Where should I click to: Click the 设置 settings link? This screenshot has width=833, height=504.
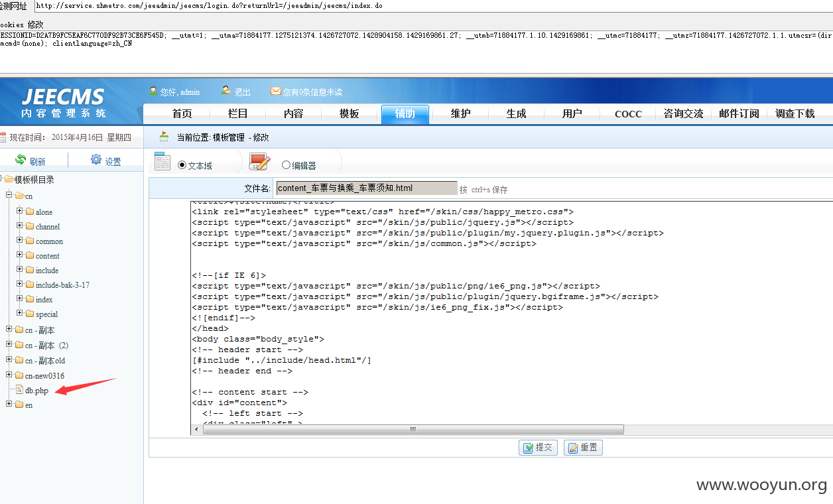(113, 162)
